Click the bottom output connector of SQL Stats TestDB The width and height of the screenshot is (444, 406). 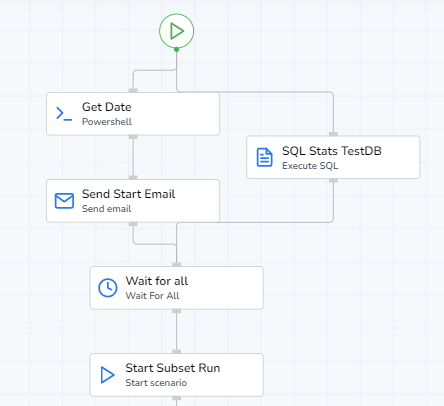[x=333, y=180]
